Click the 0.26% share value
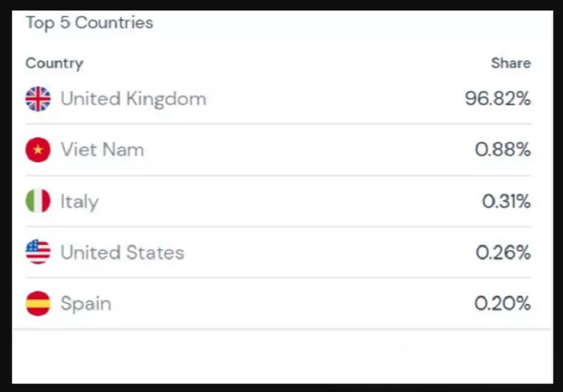The height and width of the screenshot is (392, 563). [x=503, y=252]
